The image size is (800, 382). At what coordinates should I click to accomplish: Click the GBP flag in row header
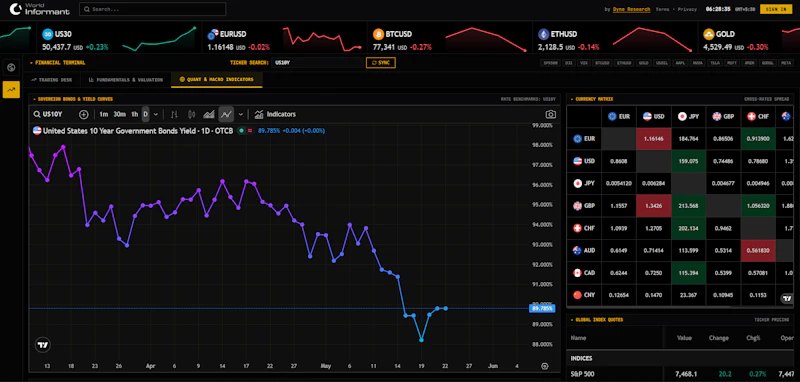click(x=578, y=206)
